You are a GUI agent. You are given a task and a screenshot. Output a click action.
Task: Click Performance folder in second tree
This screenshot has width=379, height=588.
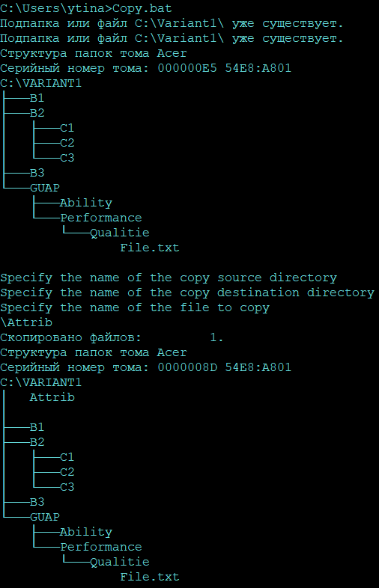point(101,547)
